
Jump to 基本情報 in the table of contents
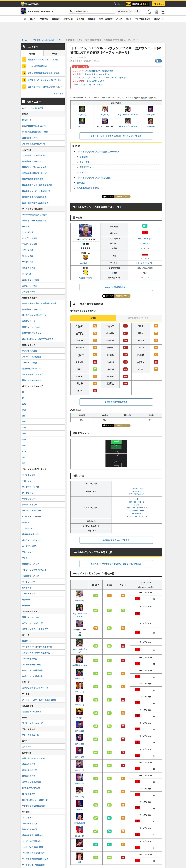click(83, 157)
